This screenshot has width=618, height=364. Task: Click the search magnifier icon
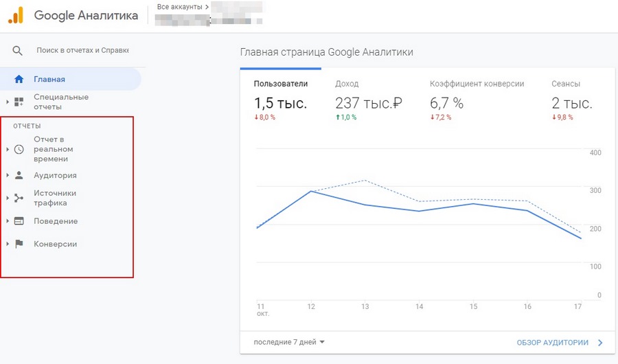[x=17, y=50]
